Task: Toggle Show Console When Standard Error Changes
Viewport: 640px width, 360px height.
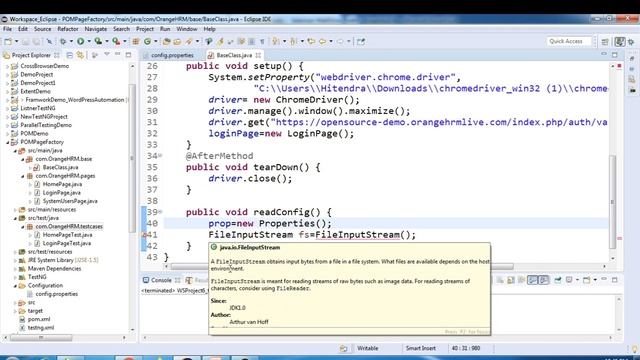Action: coord(543,280)
